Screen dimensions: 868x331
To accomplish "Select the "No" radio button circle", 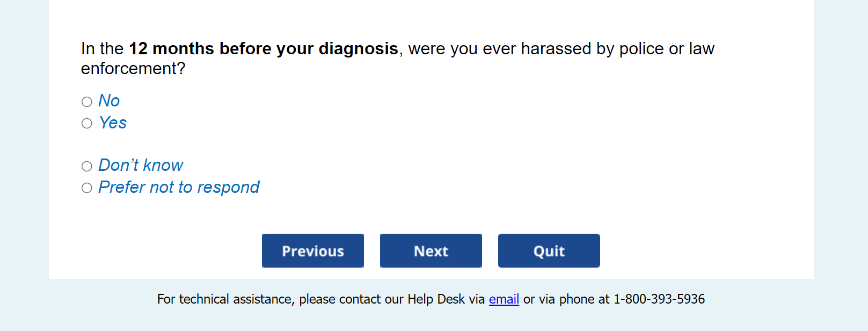I will point(87,102).
